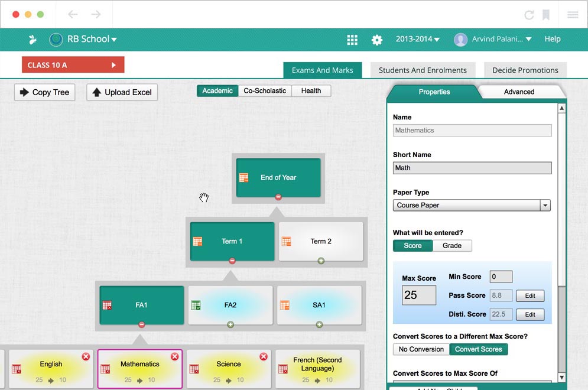Switch to Students And Enrolments tab

click(423, 70)
